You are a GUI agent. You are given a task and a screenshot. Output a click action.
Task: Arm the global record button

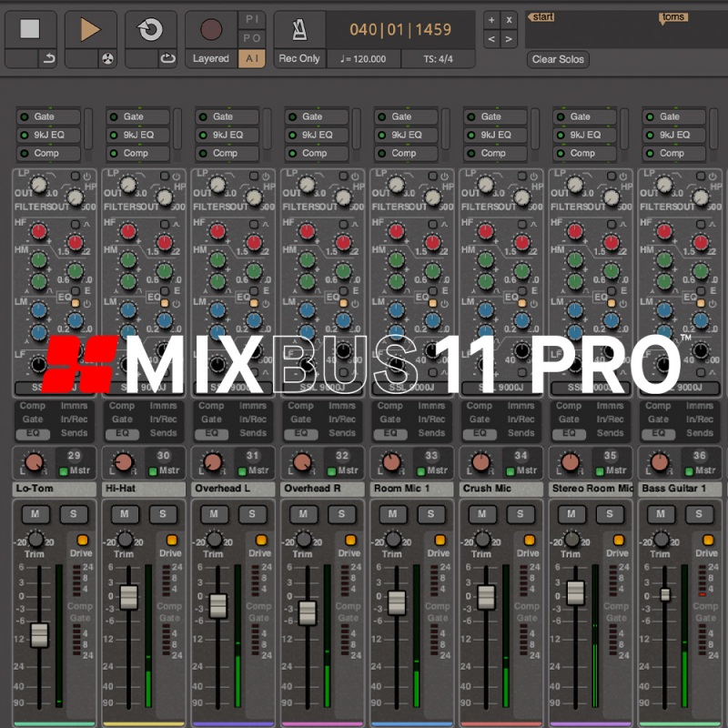point(210,29)
